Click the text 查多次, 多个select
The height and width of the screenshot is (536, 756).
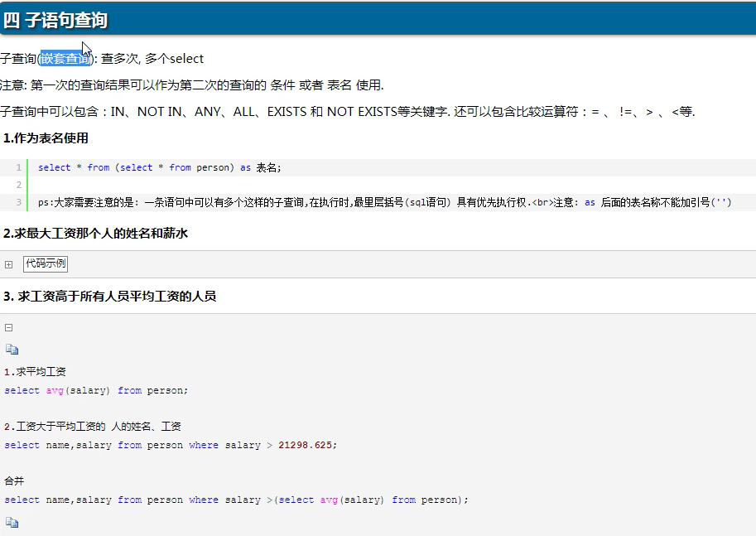pyautogui.click(x=152, y=58)
